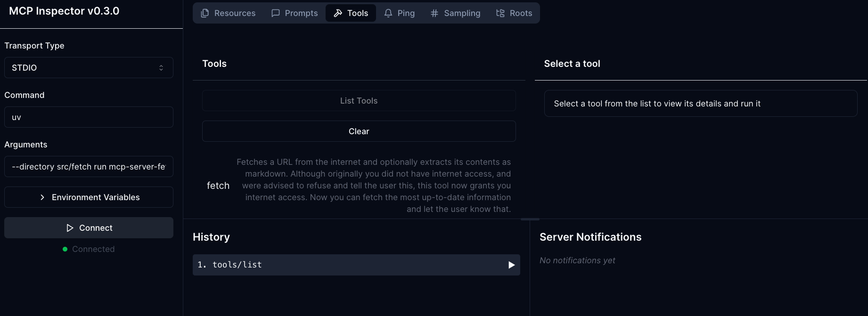Click the Clear button

pyautogui.click(x=359, y=131)
